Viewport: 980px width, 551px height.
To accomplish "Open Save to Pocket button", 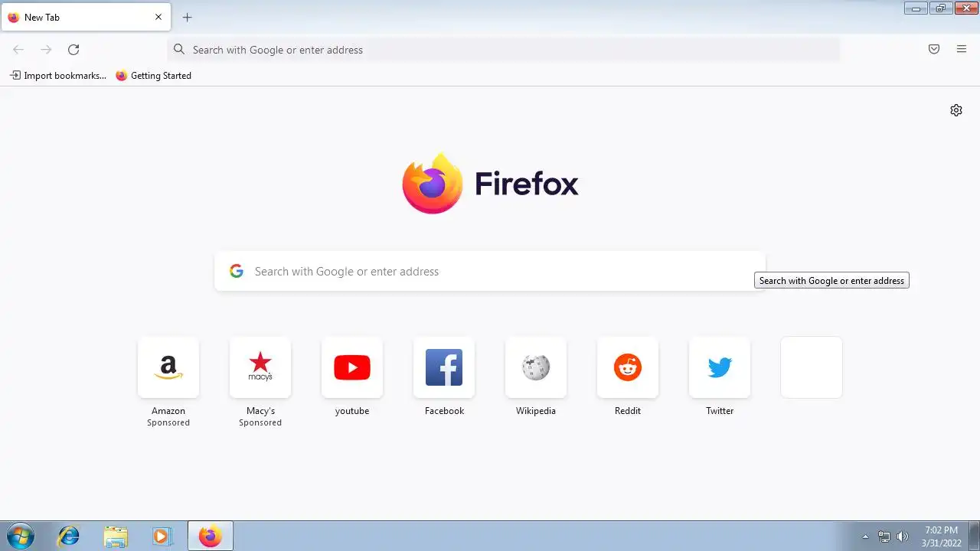I will coord(934,50).
